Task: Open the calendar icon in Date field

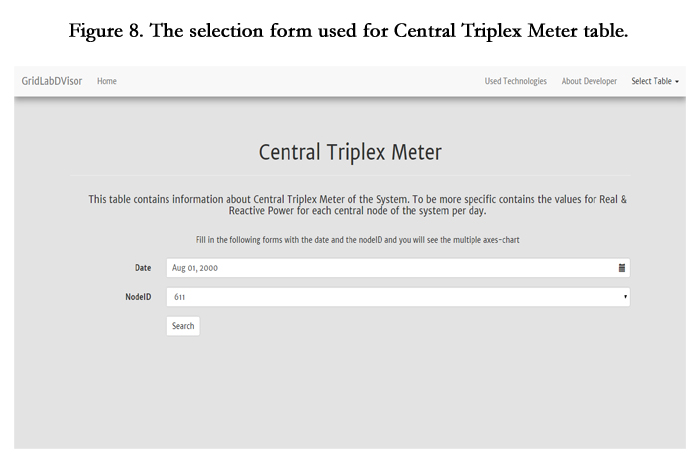Action: click(x=621, y=268)
